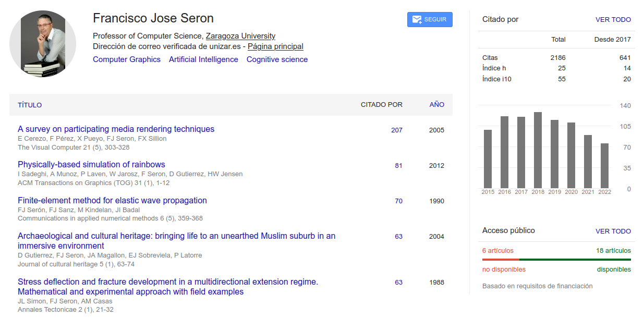
Task: Visit the Página principal homepage link
Action: click(x=275, y=46)
